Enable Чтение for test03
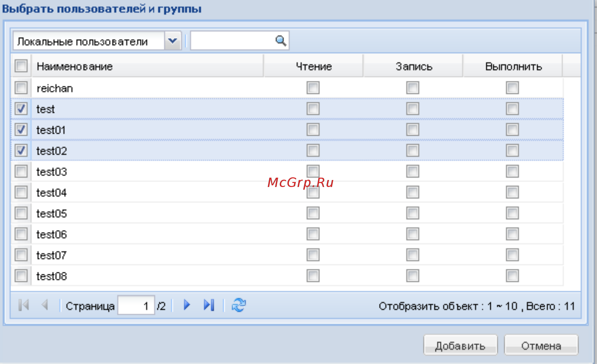The height and width of the screenshot is (364, 597). [313, 171]
